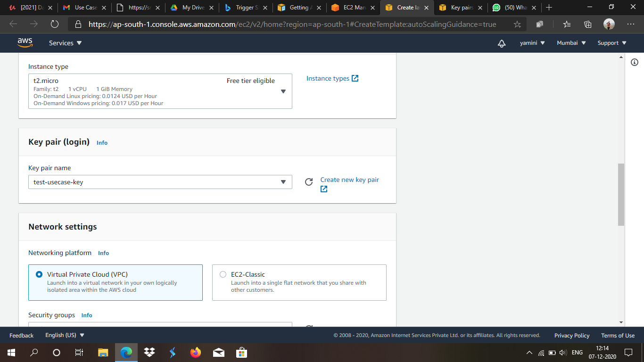This screenshot has width=644, height=362.
Task: Click the Create new key pair link
Action: [349, 184]
